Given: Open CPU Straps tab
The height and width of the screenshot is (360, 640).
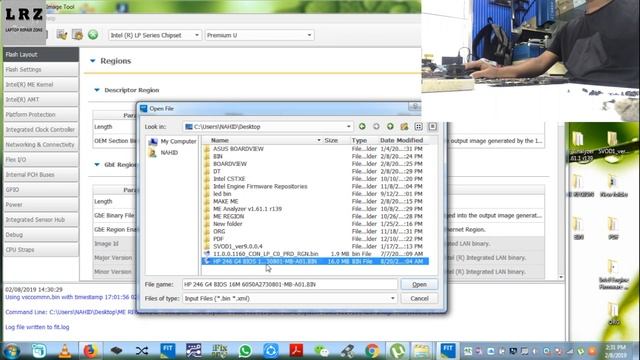Looking at the screenshot, I should 41,249.
